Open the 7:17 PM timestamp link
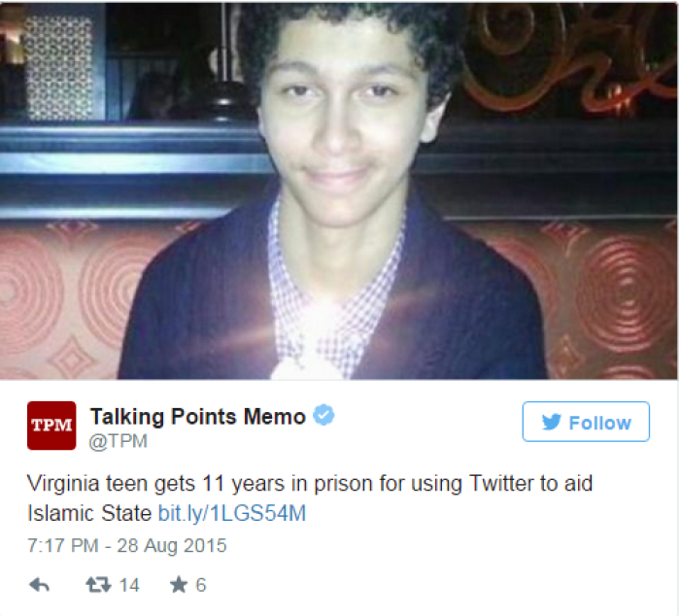Screen dimensions: 680x616 63,546
